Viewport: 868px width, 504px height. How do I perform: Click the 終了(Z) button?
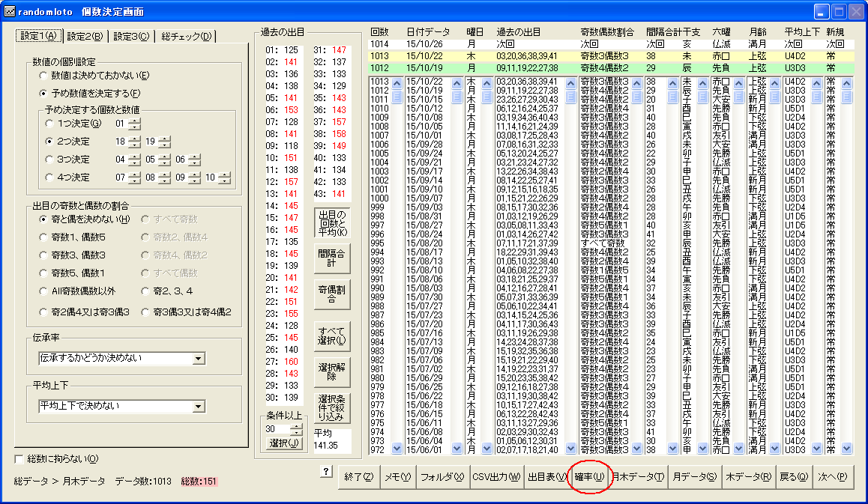(x=359, y=477)
